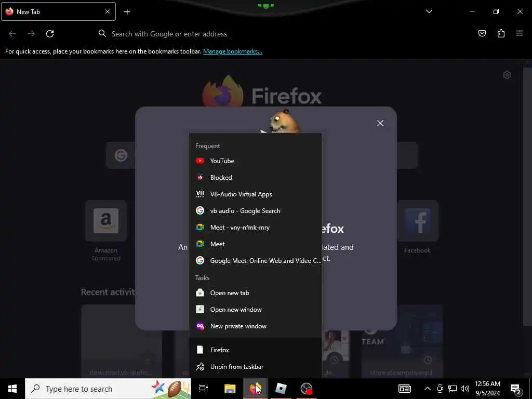The image size is (532, 399).
Task: Choose Open new tab task
Action: 255,293
